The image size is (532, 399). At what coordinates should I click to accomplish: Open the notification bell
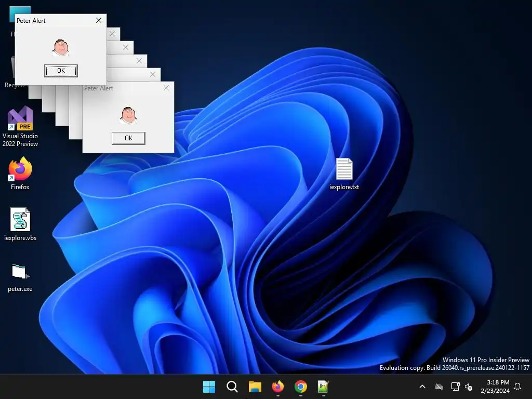[518, 387]
